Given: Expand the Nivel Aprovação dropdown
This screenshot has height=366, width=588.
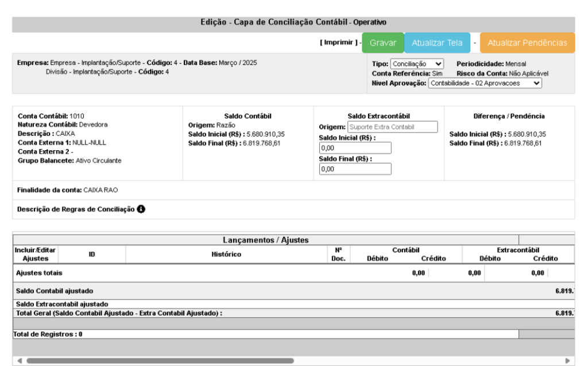Looking at the screenshot, I should pyautogui.click(x=485, y=83).
